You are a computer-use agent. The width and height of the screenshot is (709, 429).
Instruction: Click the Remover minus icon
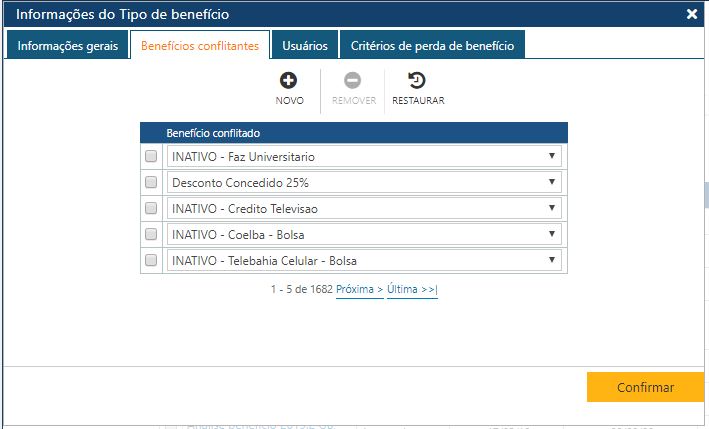[x=352, y=81]
